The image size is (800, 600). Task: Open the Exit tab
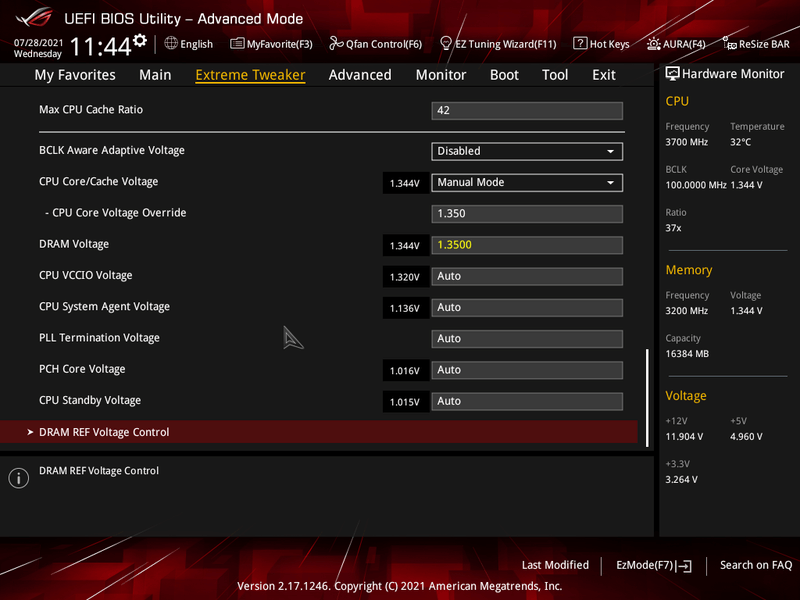click(604, 74)
